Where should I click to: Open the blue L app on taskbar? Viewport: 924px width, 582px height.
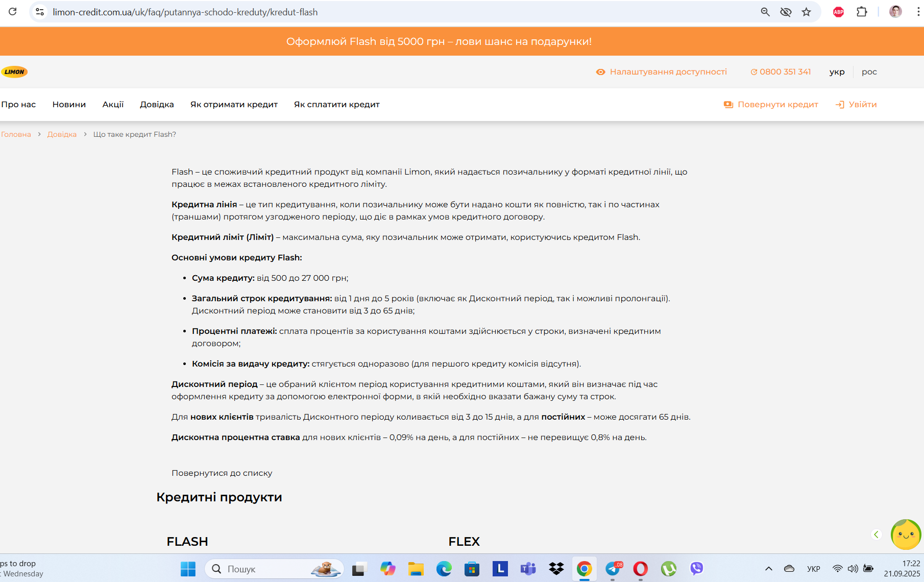(500, 569)
